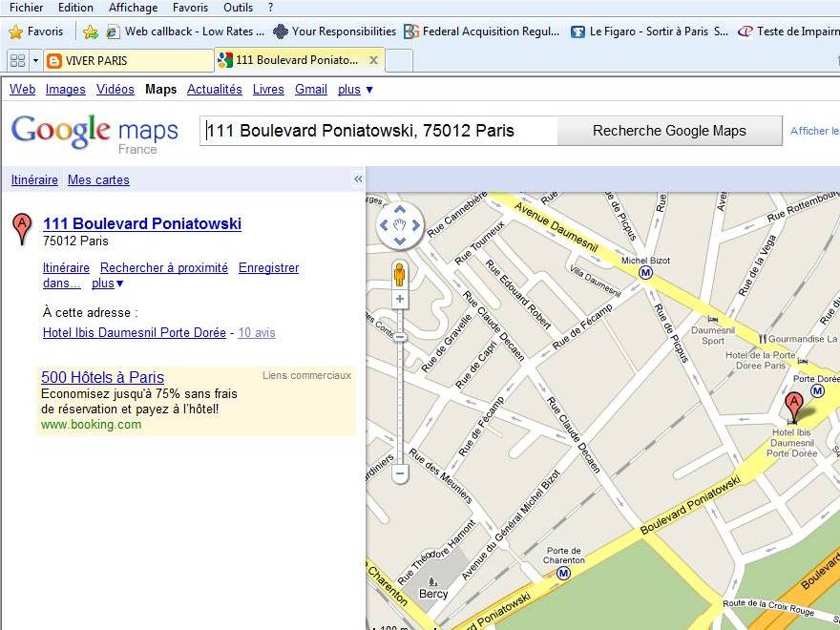Viewport: 840px width, 630px height.
Task: Click the Favoris star button
Action: [x=36, y=31]
